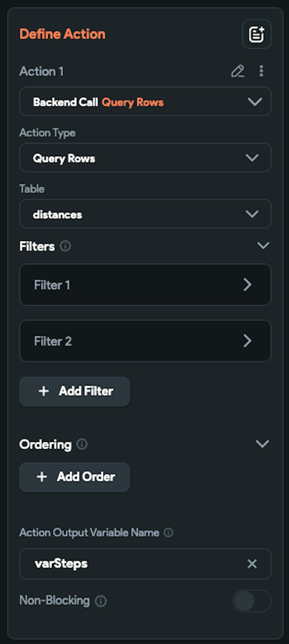Click the Action 1 title label
Screen dimensions: 289x644
click(x=42, y=71)
